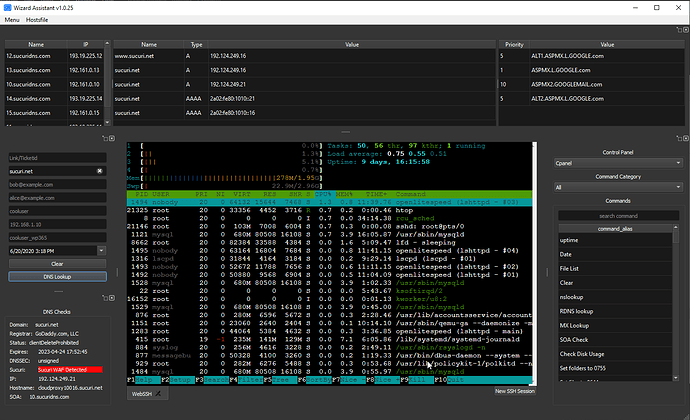Image resolution: width=690 pixels, height=420 pixels.
Task: Open the date-time picker dropdown arrow
Action: pos(101,251)
